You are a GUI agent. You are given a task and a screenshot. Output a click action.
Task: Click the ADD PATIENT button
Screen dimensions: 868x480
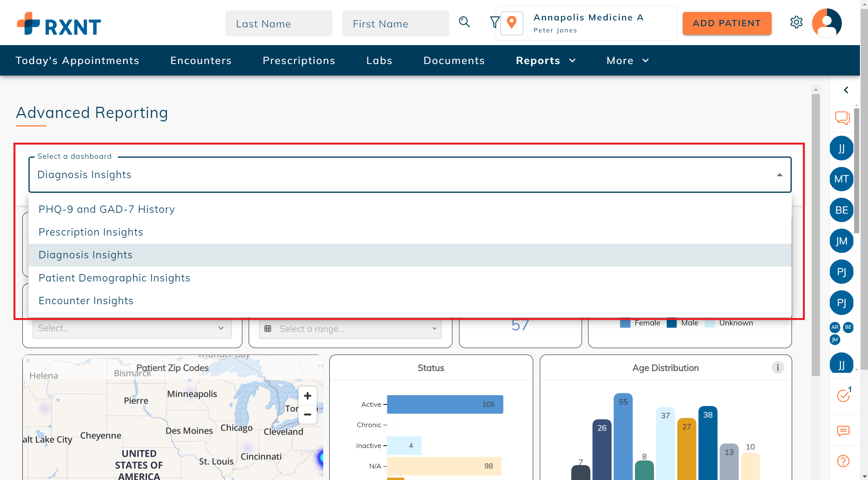point(727,23)
